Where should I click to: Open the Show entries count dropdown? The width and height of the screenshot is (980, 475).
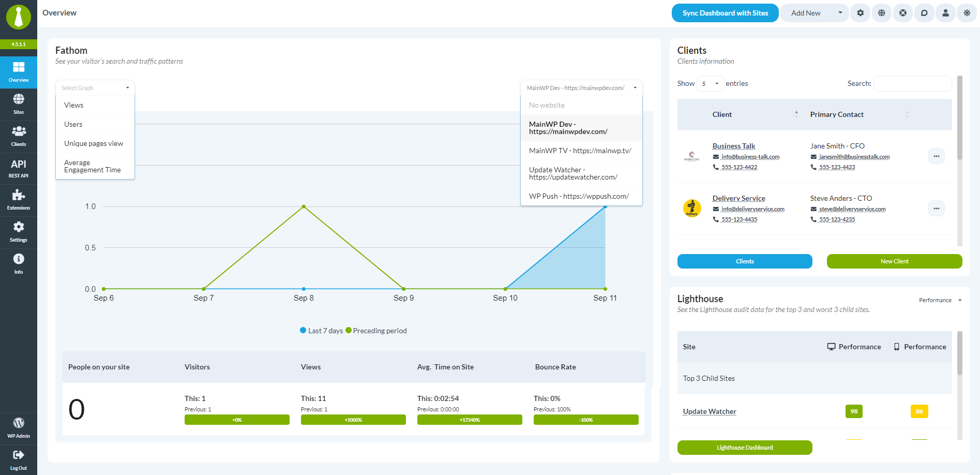[x=710, y=83]
